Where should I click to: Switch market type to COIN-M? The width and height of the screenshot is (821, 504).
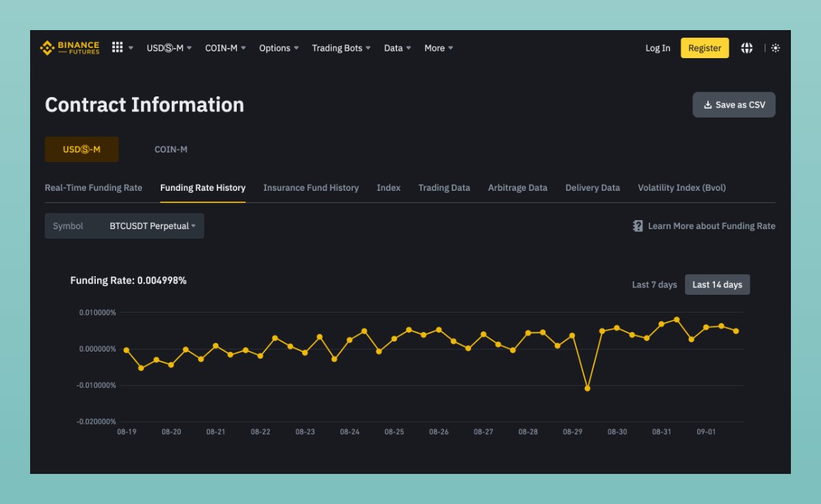tap(170, 149)
